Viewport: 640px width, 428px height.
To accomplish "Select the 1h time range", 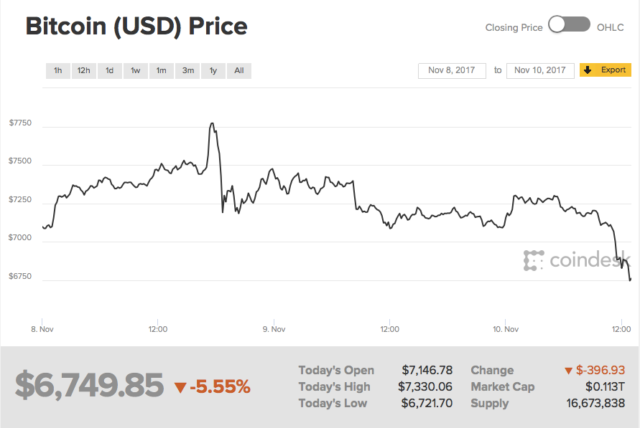I will (x=58, y=71).
